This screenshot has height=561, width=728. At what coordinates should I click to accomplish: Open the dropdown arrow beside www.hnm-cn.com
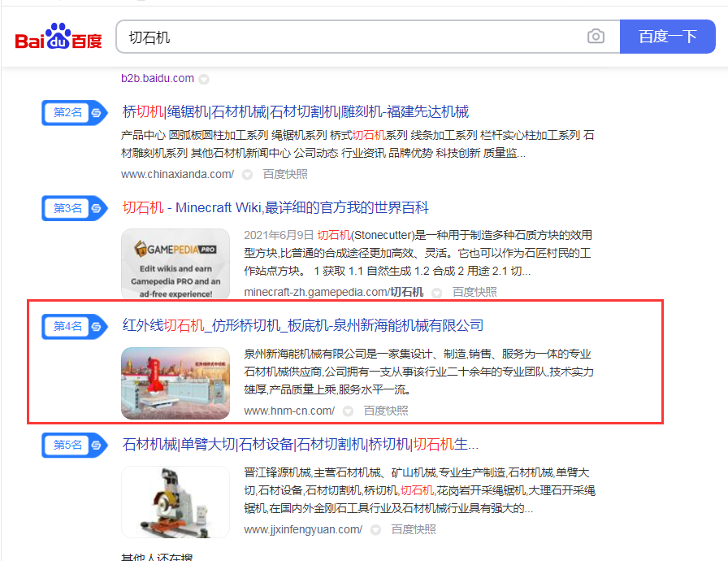(x=347, y=411)
